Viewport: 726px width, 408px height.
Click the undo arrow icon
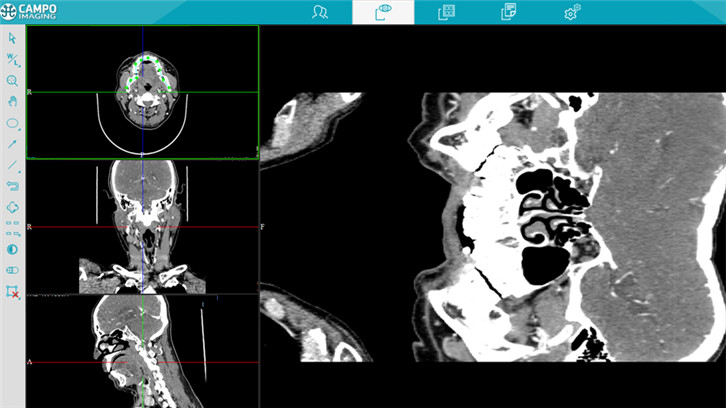coord(12,186)
